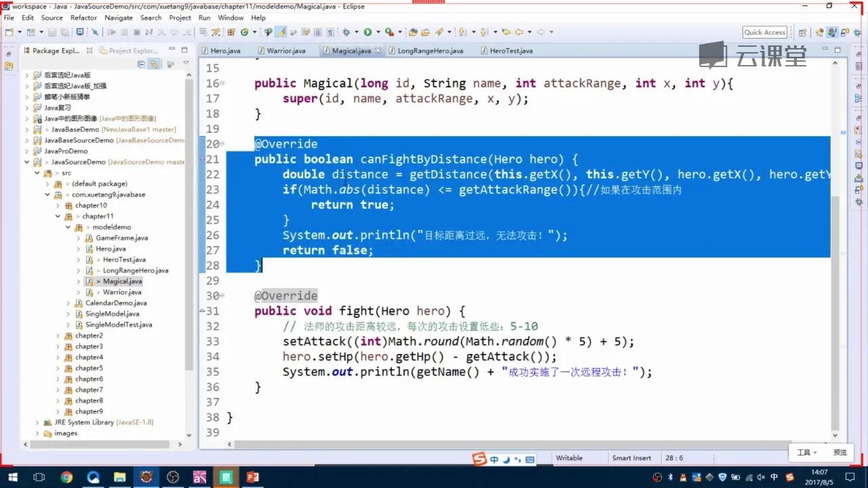868x488 pixels.
Task: Expand the chapter2 node in Package Explorer
Action: tap(58, 335)
